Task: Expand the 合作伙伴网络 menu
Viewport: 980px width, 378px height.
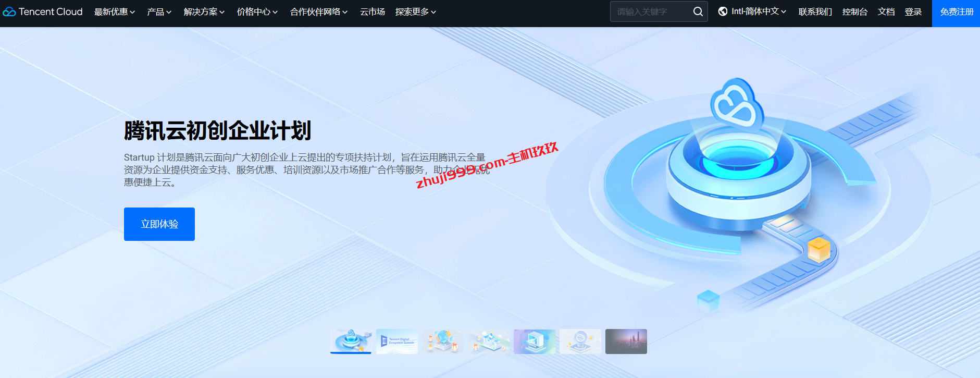Action: pos(319,11)
